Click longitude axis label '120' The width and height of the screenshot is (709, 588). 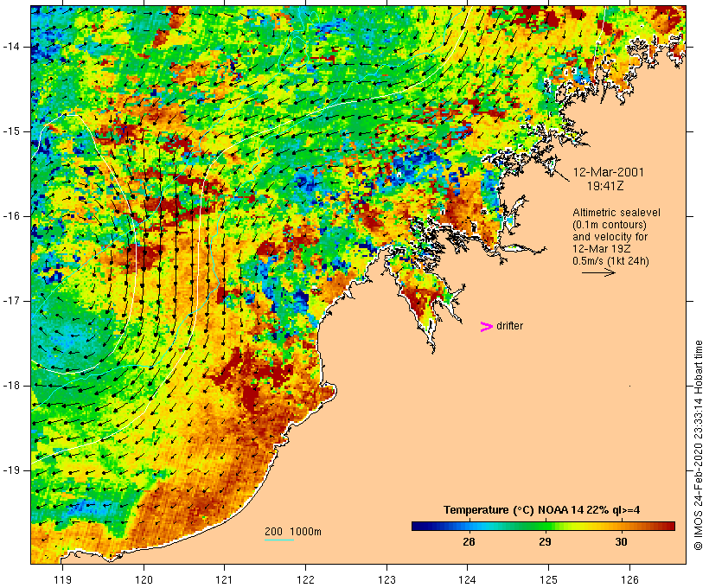click(144, 579)
